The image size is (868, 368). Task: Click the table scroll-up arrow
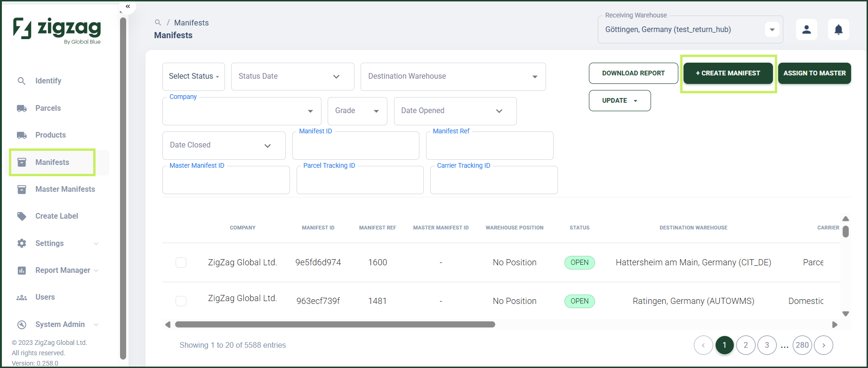pos(845,219)
